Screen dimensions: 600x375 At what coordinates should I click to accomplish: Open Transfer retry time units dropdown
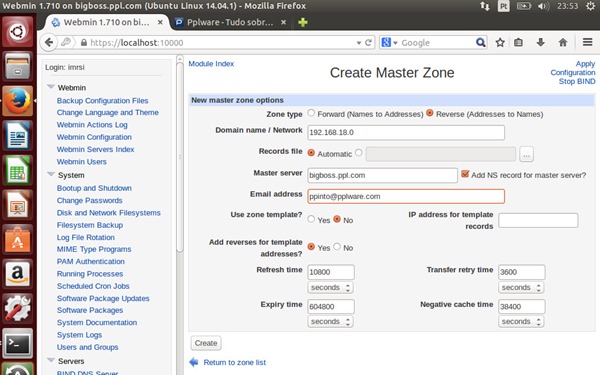521,287
